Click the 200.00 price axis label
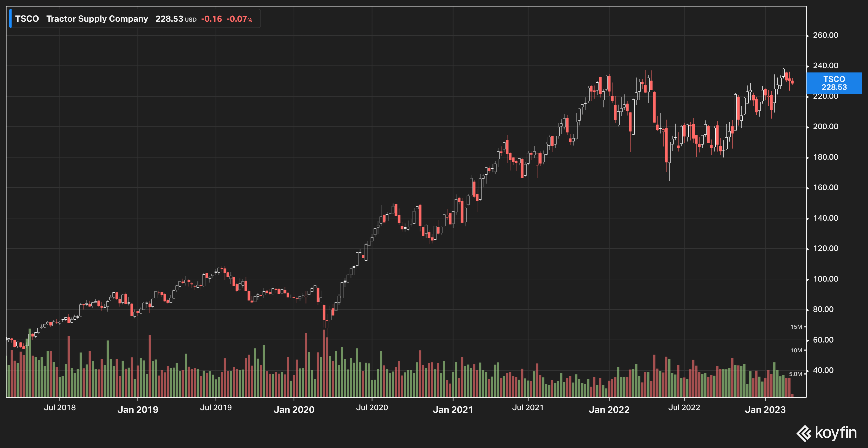The height and width of the screenshot is (448, 868). [826, 126]
